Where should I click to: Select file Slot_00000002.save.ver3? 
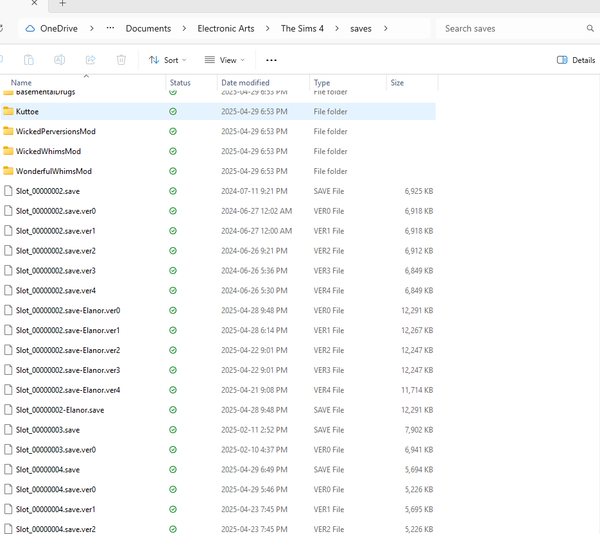point(56,270)
